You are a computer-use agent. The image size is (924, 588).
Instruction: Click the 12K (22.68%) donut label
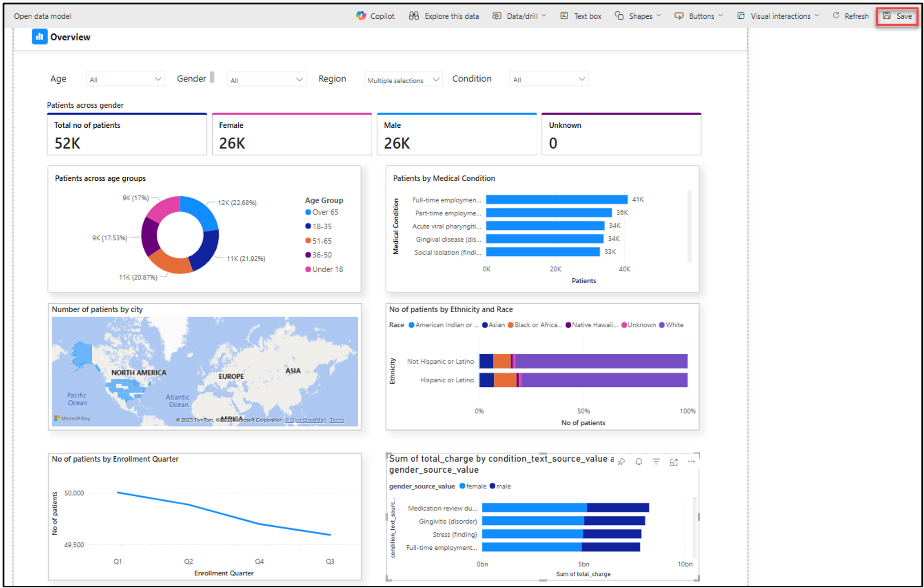click(237, 203)
